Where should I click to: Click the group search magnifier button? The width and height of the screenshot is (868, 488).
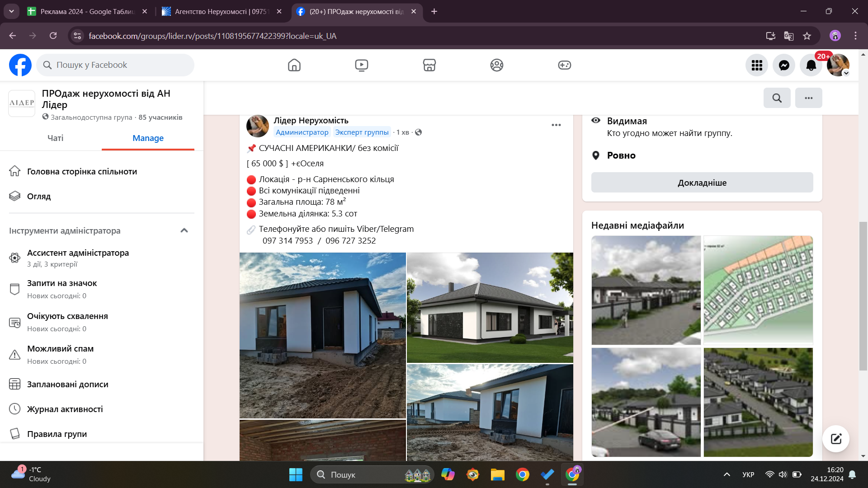(x=777, y=98)
